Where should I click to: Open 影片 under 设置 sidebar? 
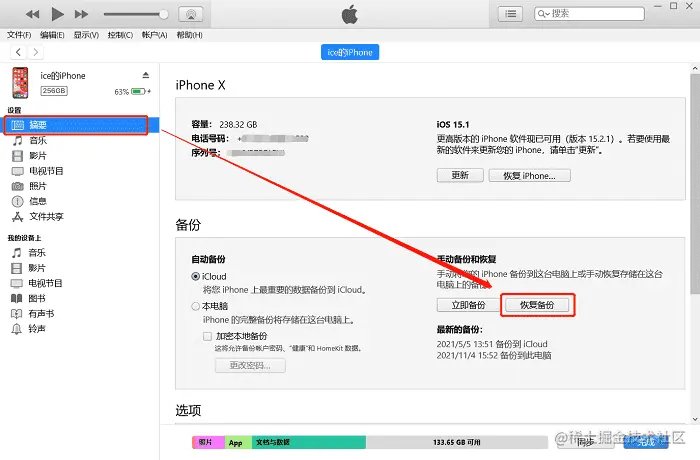[x=38, y=156]
